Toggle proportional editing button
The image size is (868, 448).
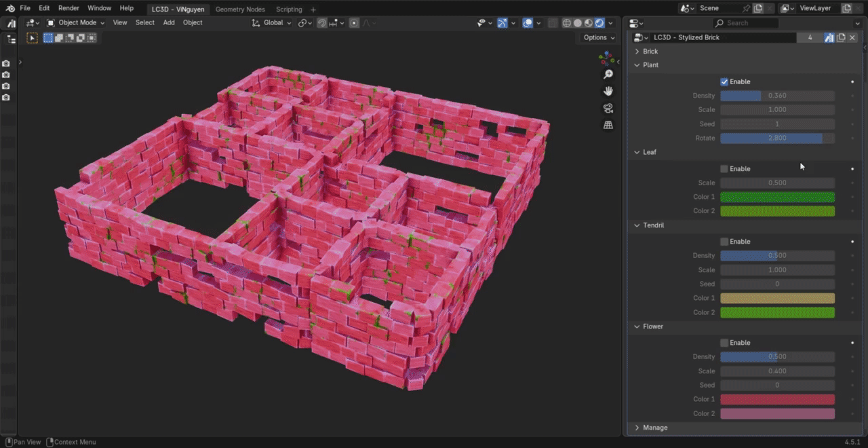coord(354,22)
